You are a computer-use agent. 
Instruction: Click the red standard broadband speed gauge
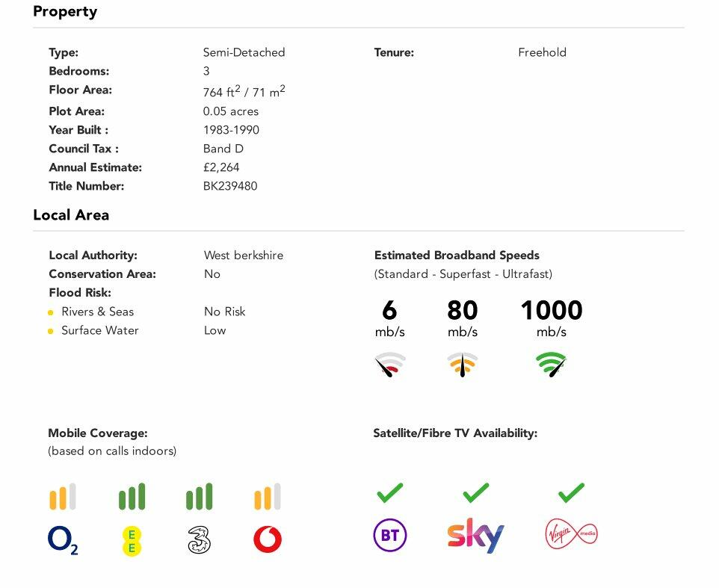click(x=389, y=365)
